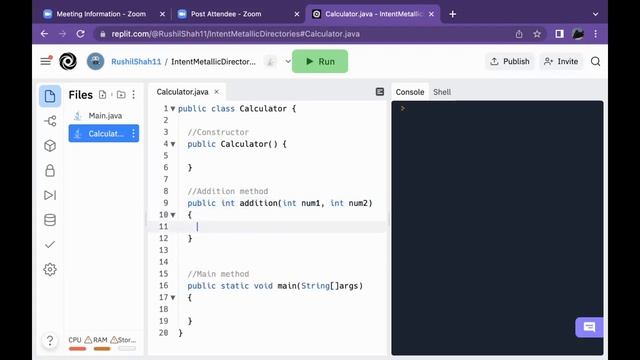Click the RAM usage bar
The height and width of the screenshot is (360, 640).
(x=102, y=349)
